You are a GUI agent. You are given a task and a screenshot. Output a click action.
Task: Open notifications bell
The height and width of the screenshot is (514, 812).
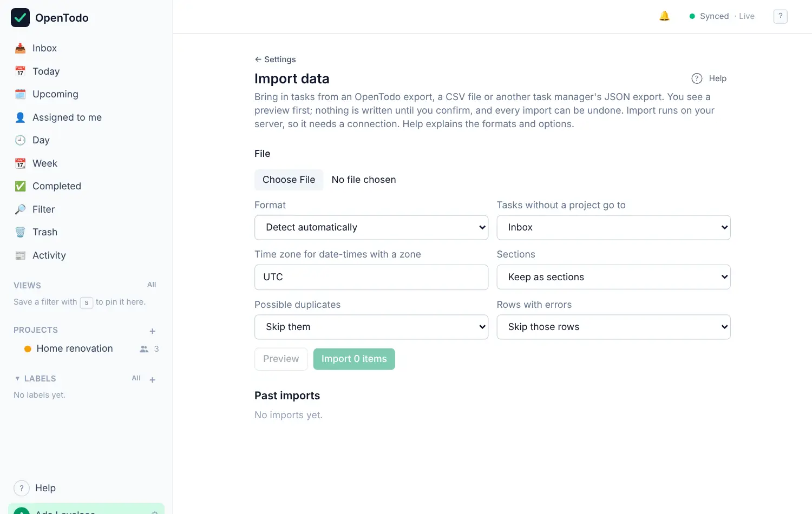pyautogui.click(x=664, y=16)
